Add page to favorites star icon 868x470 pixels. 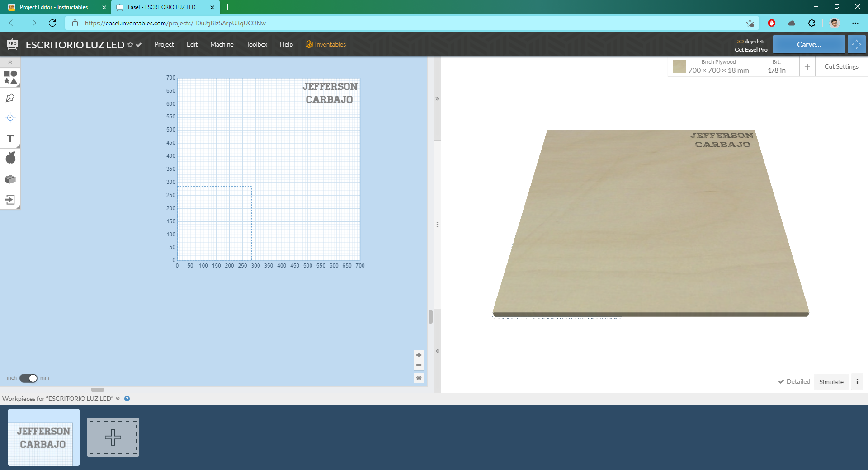750,23
